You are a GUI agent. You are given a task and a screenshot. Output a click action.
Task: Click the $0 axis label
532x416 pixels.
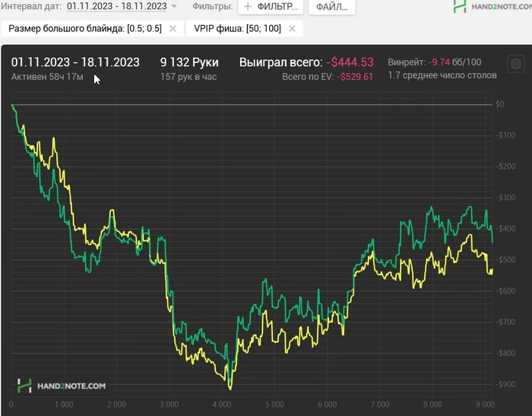(x=500, y=104)
